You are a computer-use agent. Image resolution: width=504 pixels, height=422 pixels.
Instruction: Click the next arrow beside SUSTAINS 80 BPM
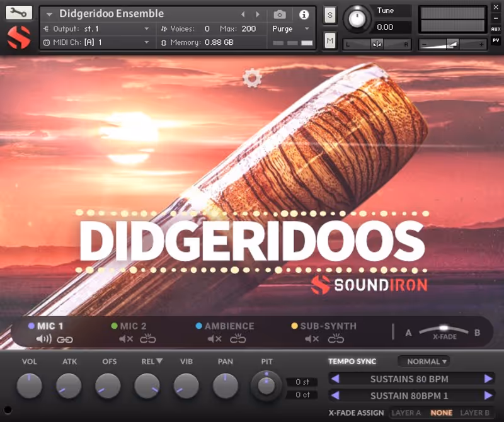coord(489,379)
